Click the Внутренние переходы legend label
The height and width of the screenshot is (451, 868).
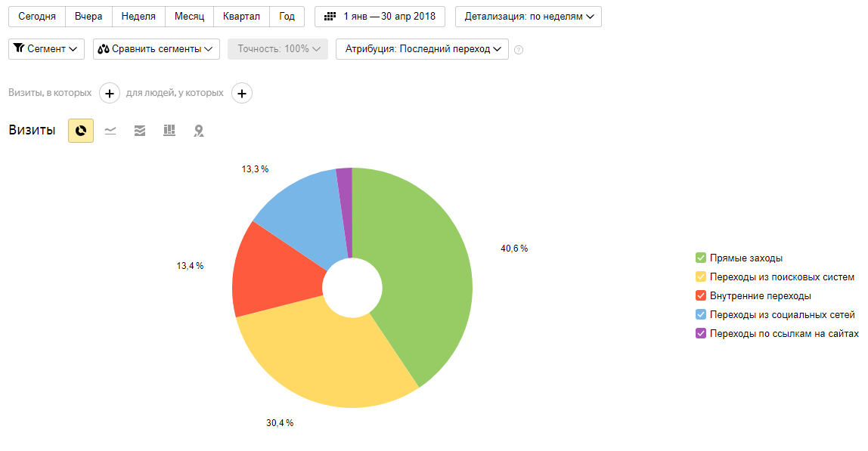(x=761, y=295)
